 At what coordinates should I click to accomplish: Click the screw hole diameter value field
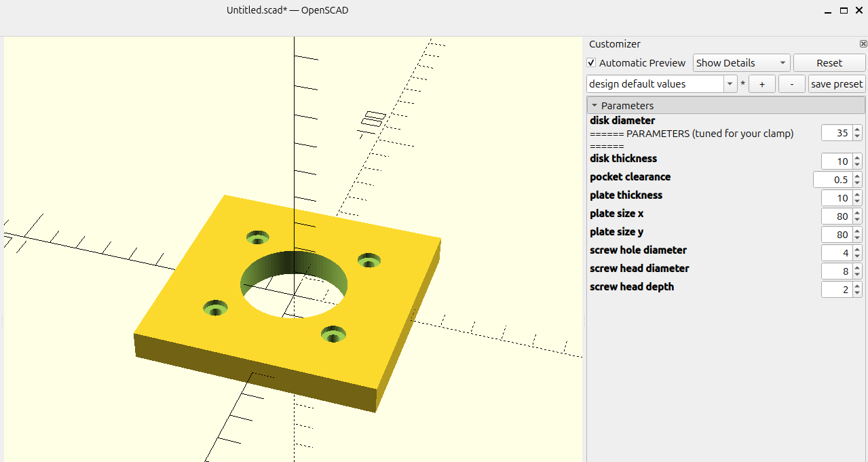pyautogui.click(x=837, y=253)
